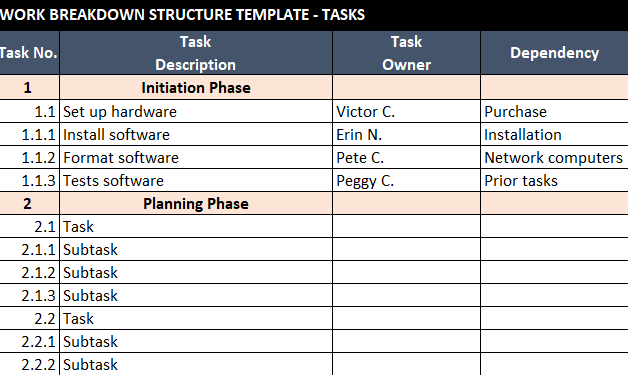Select the Subtask cell in row 2.2.1
The height and width of the screenshot is (375, 628).
click(196, 342)
